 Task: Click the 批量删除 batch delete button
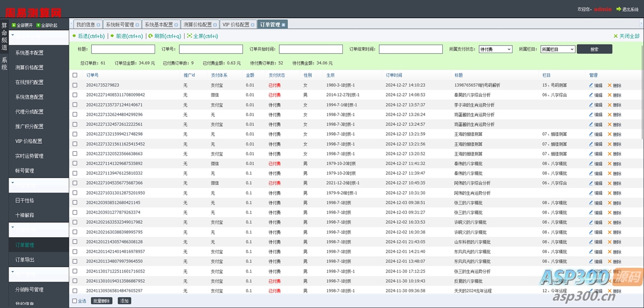101,301
